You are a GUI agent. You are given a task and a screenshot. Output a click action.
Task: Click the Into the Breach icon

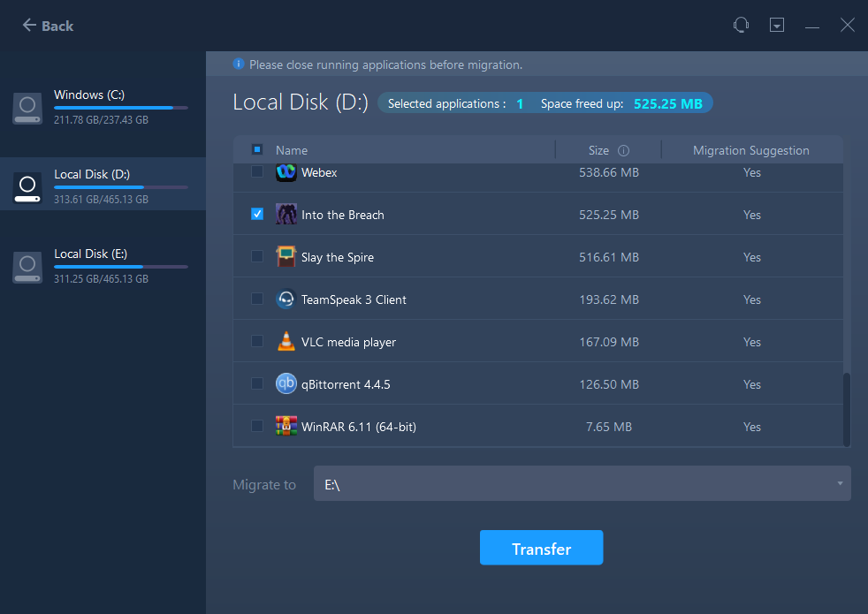(286, 214)
